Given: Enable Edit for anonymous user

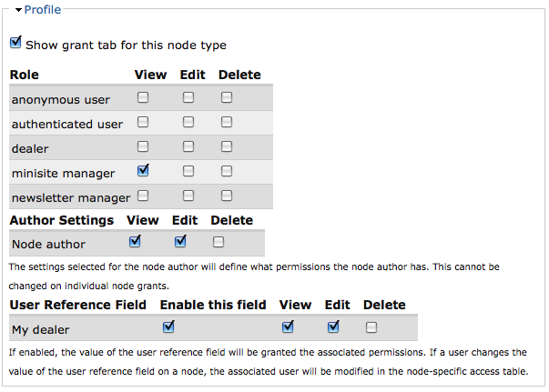Looking at the screenshot, I should click(x=188, y=97).
